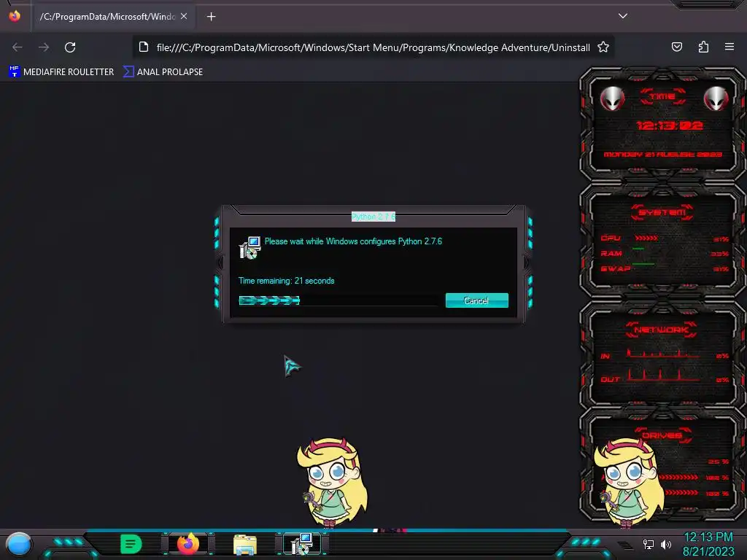Open the volume speaker tray icon

pos(665,544)
